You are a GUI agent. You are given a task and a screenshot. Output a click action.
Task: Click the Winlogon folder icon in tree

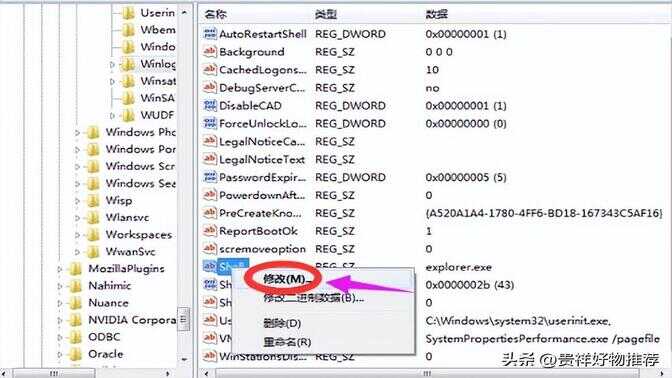pyautogui.click(x=128, y=64)
